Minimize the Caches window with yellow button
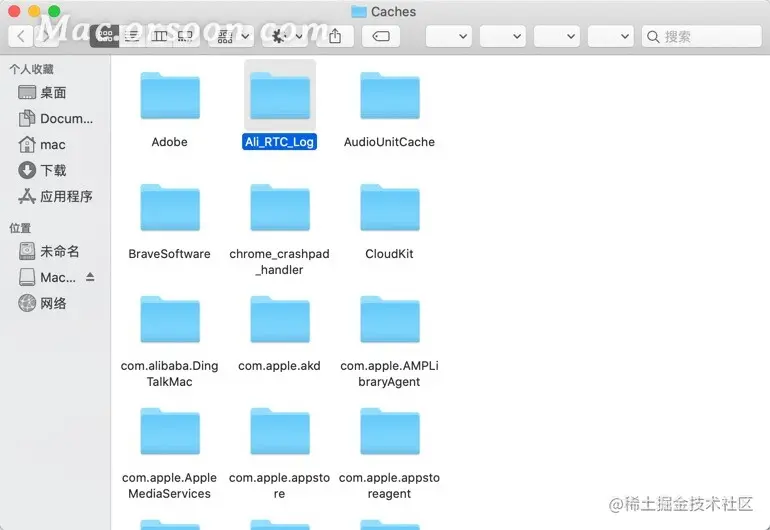The height and width of the screenshot is (530, 770). pos(34,11)
